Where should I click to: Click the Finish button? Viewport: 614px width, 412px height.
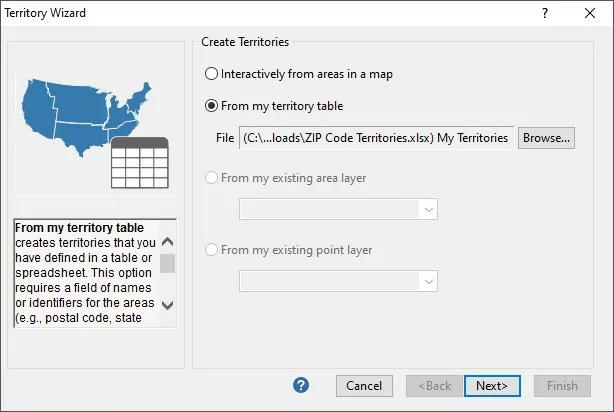(x=562, y=386)
